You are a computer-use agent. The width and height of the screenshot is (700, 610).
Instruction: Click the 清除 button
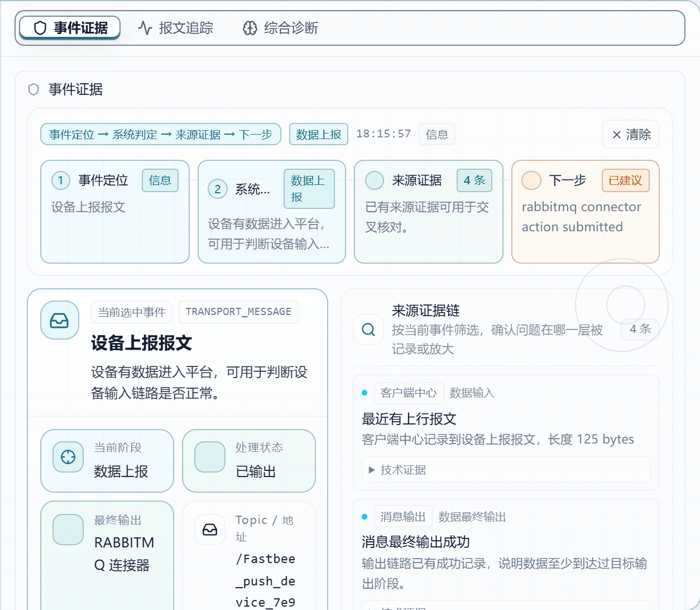(631, 135)
